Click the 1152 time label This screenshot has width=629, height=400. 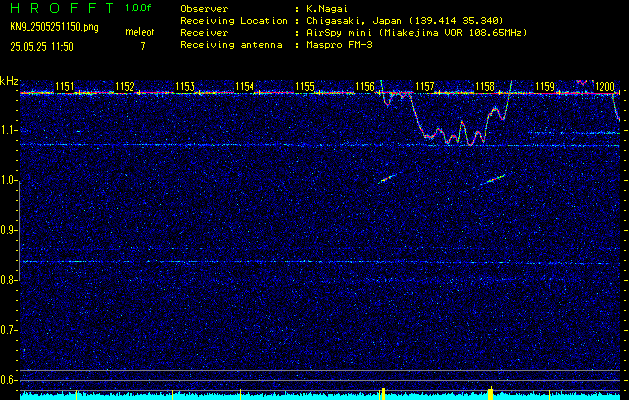(x=125, y=86)
